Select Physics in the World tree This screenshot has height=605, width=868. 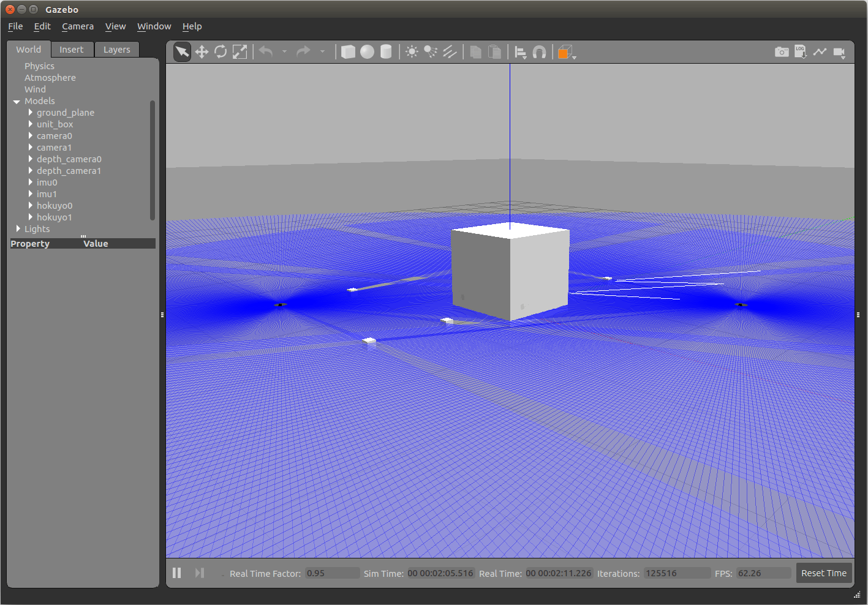39,66
